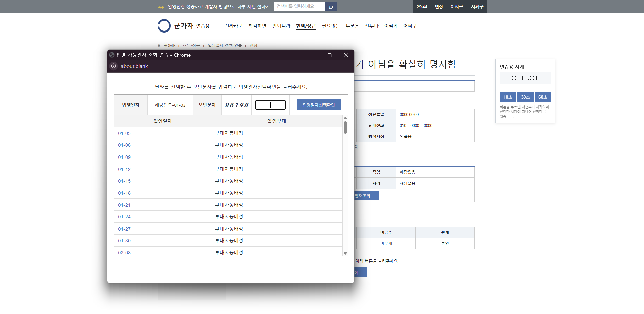This screenshot has width=644, height=314.
Task: Open the 현역/상근 menu item
Action: [306, 26]
